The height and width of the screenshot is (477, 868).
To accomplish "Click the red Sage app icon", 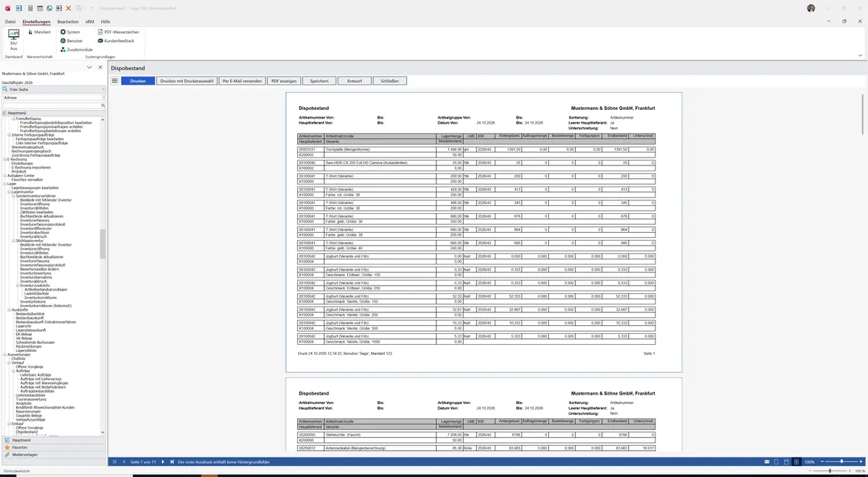I will (7, 7).
